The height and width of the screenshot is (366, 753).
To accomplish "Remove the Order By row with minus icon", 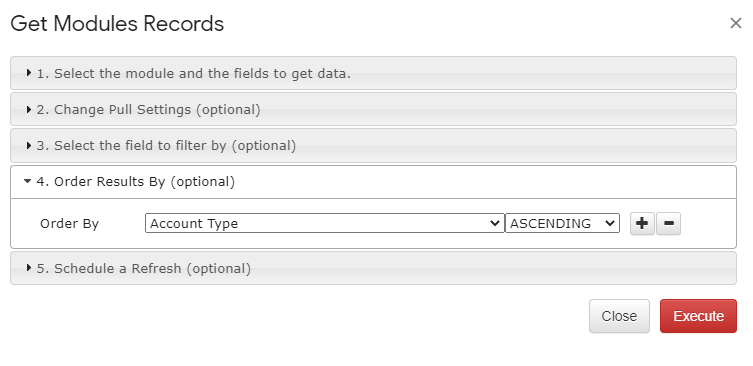I will [x=668, y=223].
